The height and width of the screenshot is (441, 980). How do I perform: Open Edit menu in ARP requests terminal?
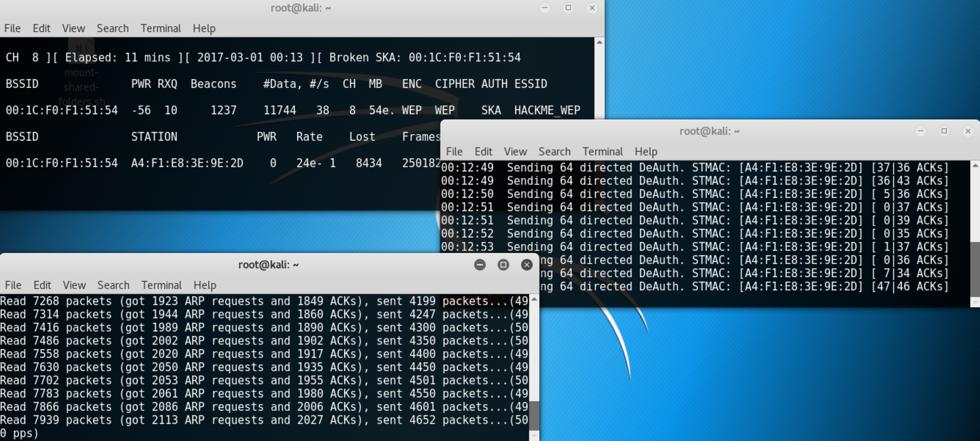[x=42, y=285]
